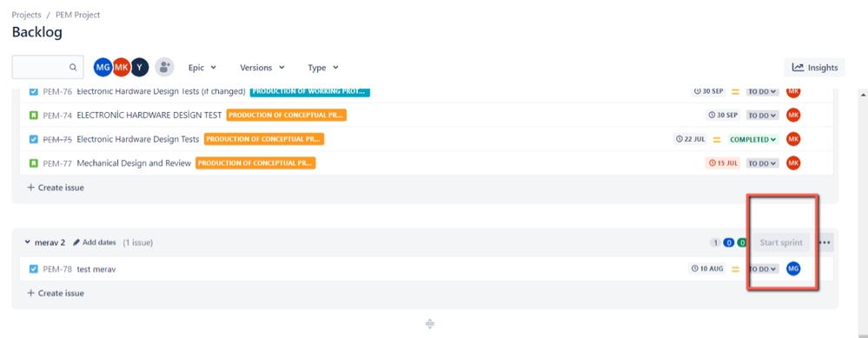Click the task icon of PEM-75
Image resolution: width=868 pixels, height=338 pixels.
click(x=34, y=139)
